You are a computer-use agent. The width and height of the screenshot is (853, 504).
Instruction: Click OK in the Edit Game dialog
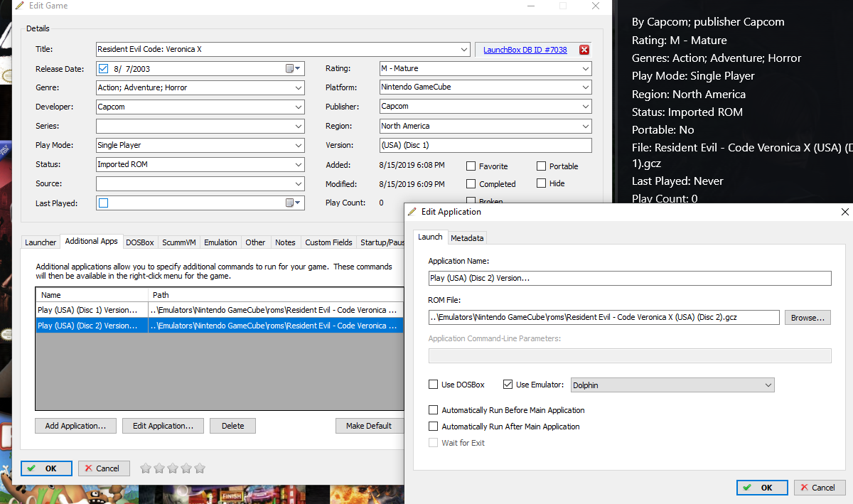pos(46,468)
